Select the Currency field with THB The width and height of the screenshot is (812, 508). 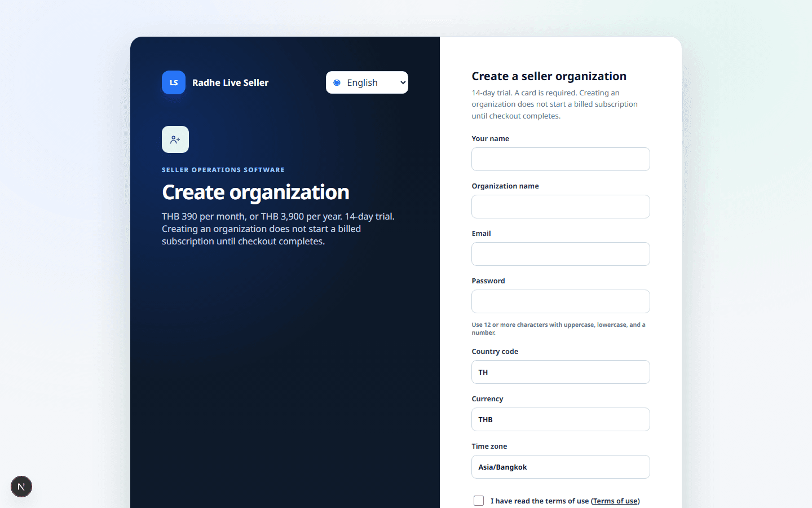click(561, 419)
